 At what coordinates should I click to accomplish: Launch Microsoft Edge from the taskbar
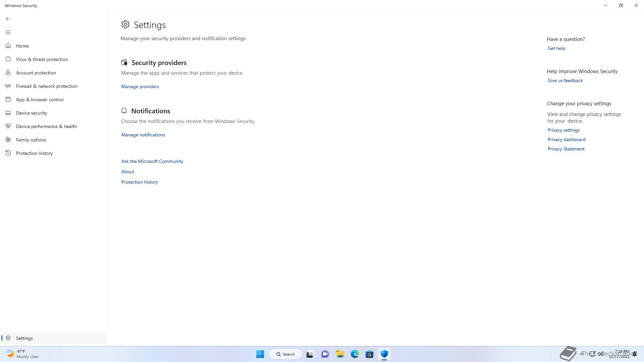click(x=355, y=354)
